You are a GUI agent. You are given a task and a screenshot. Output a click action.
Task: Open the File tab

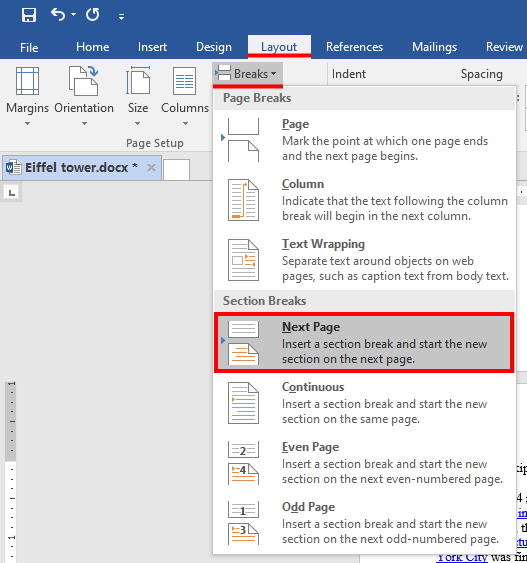(x=29, y=47)
